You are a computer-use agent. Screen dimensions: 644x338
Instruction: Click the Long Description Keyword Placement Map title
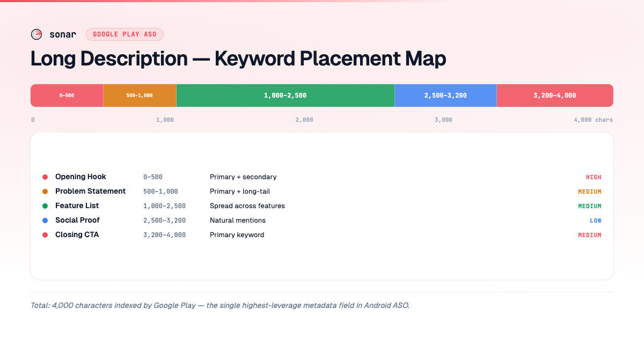[238, 58]
